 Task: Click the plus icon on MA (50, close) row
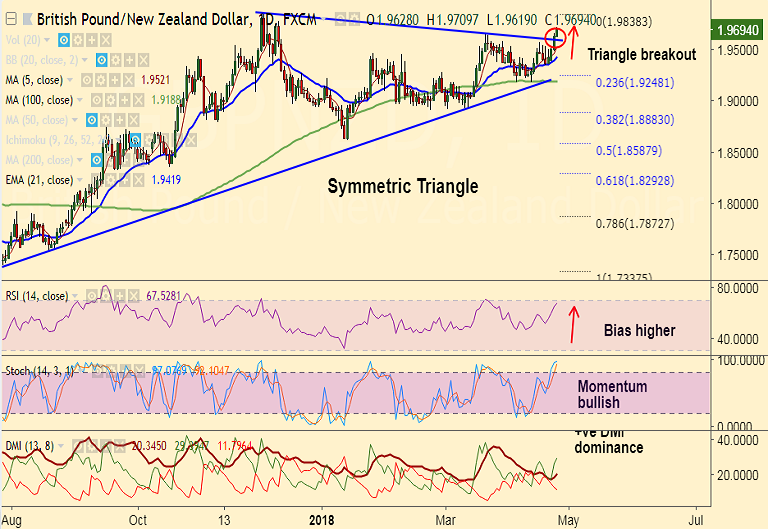(x=120, y=120)
